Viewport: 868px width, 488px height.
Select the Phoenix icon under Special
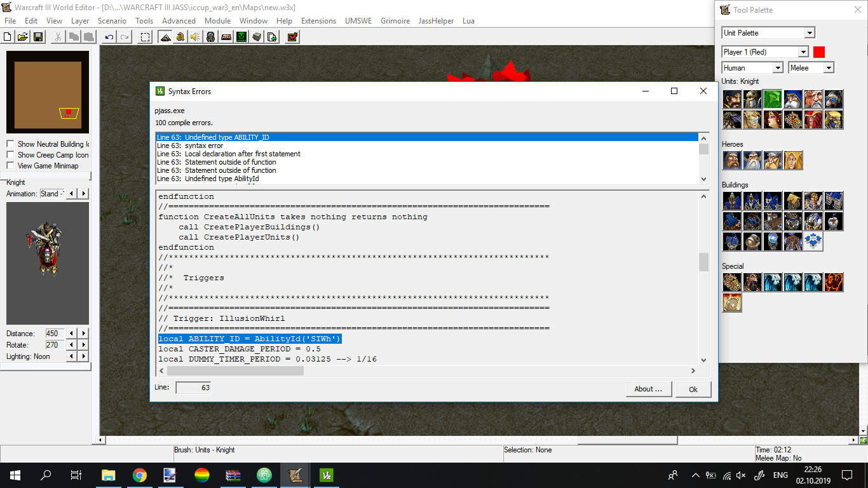click(x=834, y=282)
